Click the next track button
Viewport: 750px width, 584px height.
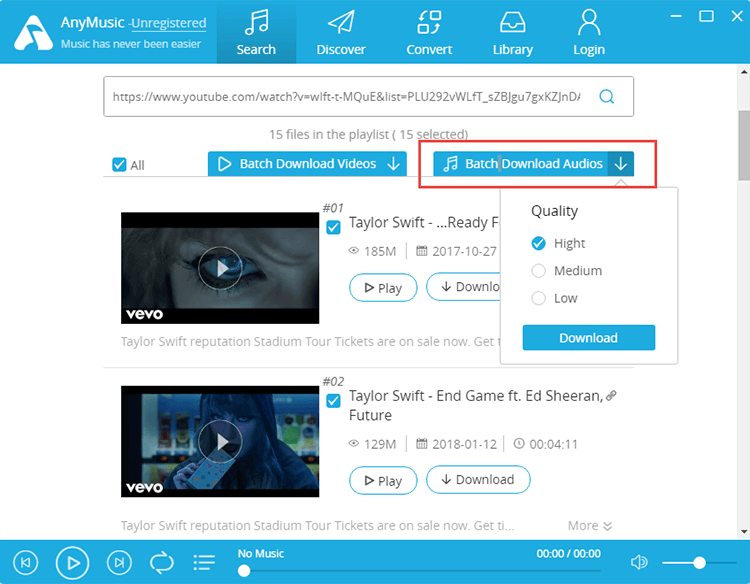119,562
